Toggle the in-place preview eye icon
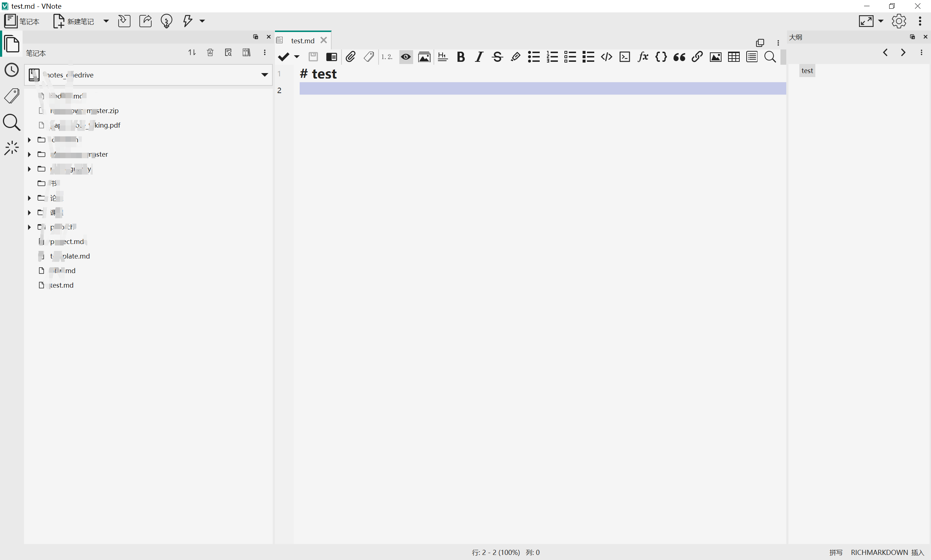 tap(405, 57)
